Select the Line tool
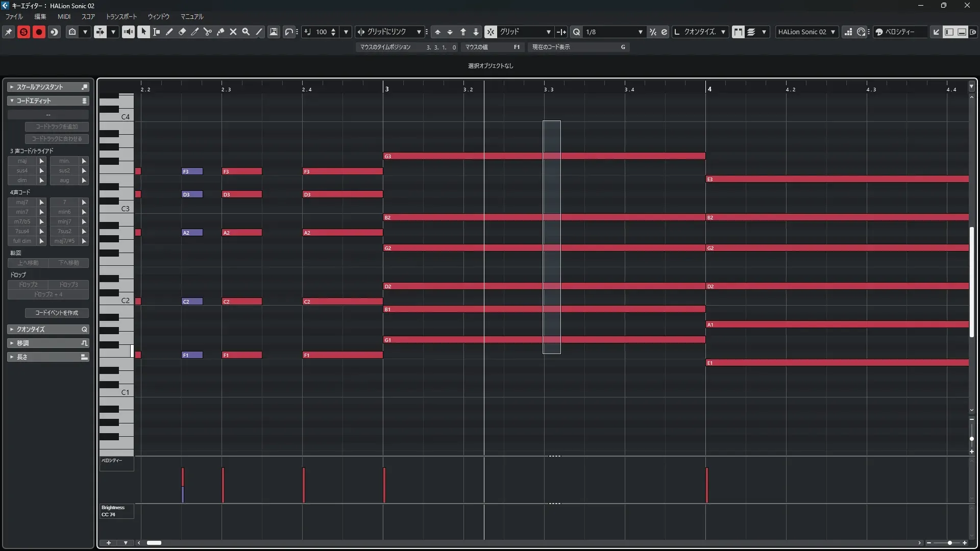This screenshot has height=551, width=980. (x=259, y=32)
